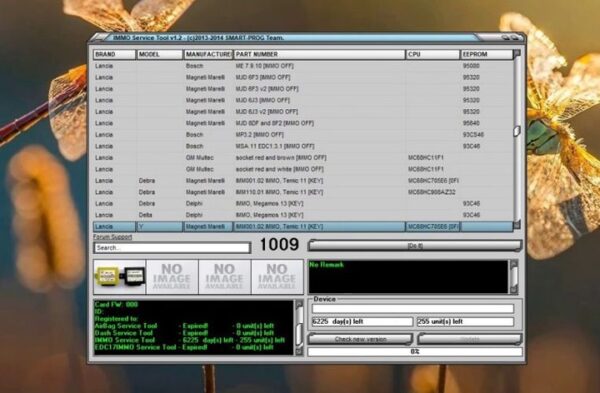Click the '6225 day(s) left' field

362,321
